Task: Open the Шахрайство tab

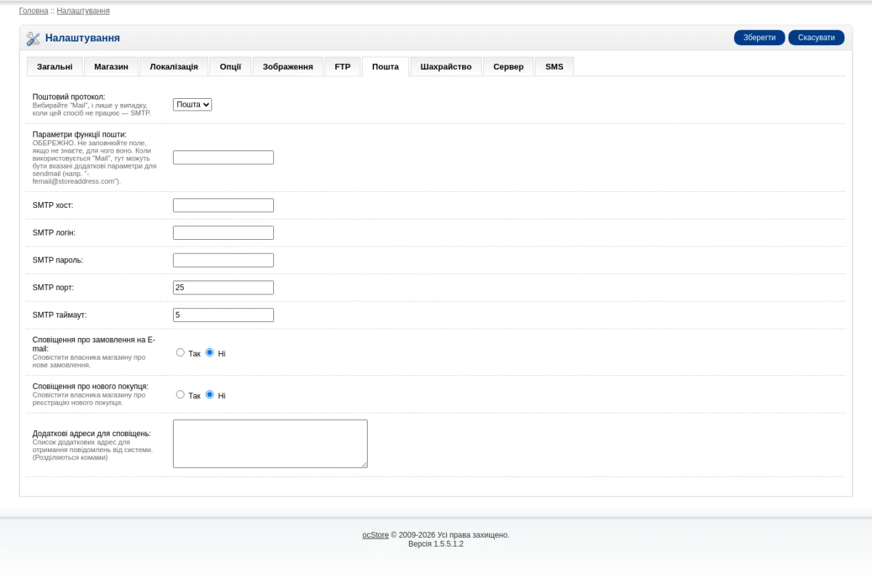Action: point(446,67)
